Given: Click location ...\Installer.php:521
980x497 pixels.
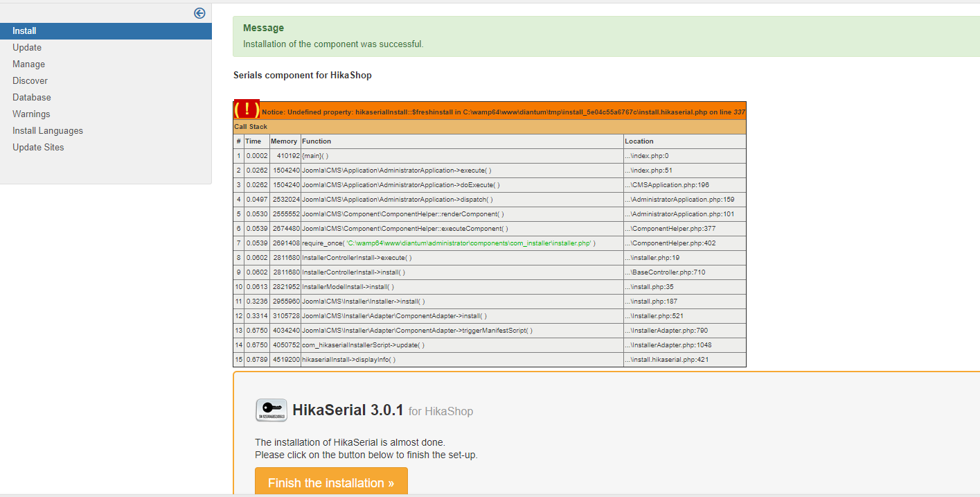Looking at the screenshot, I should [685, 316].
